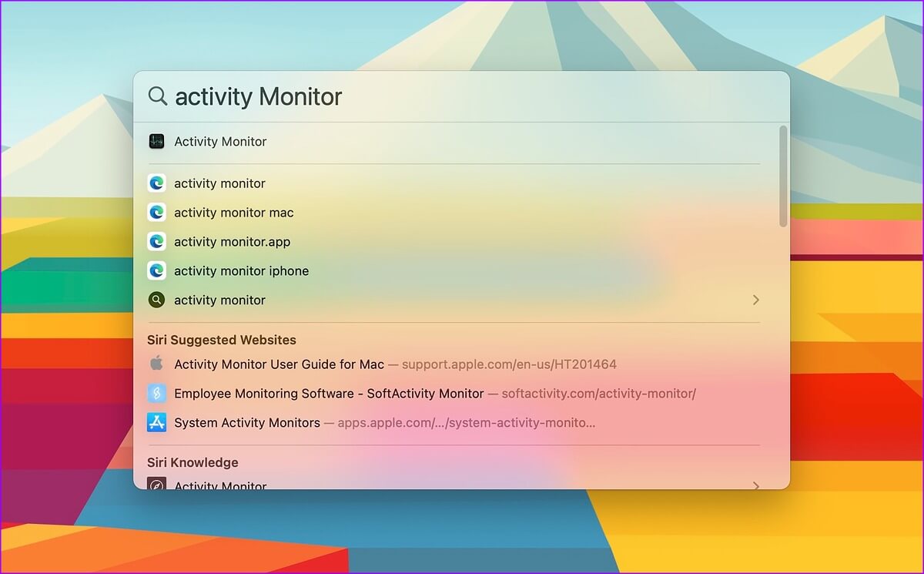The image size is (924, 574).
Task: Click the App Store icon for System Activity Monitors
Action: 157,422
